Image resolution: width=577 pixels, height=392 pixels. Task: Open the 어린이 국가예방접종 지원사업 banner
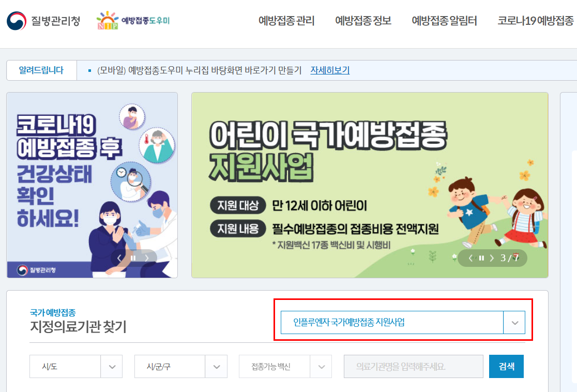[x=370, y=185]
